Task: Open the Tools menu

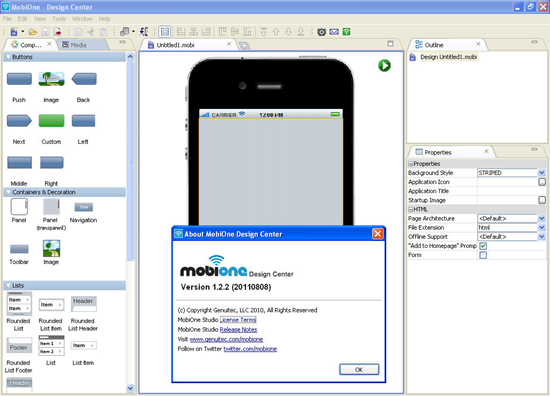Action: click(x=59, y=19)
